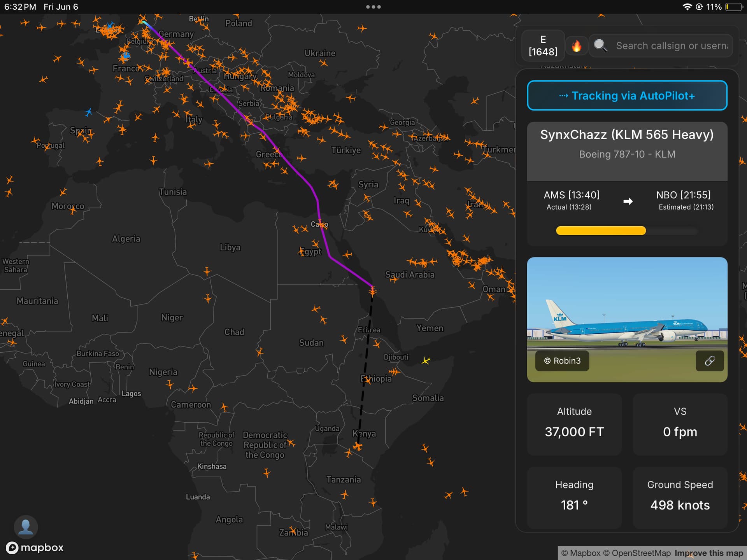The height and width of the screenshot is (560, 747).
Task: Open the OpenStreetMap attribution link
Action: pos(641,553)
